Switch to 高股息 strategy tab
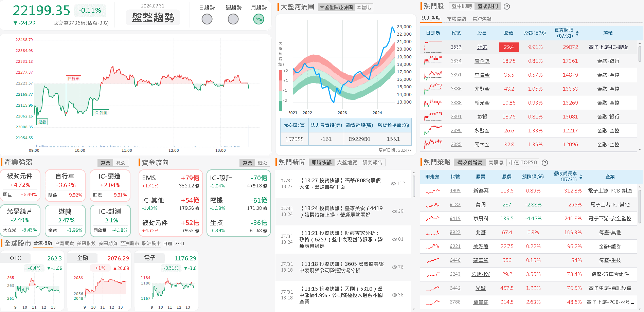Viewport: 644px width, 312px height. (x=496, y=163)
